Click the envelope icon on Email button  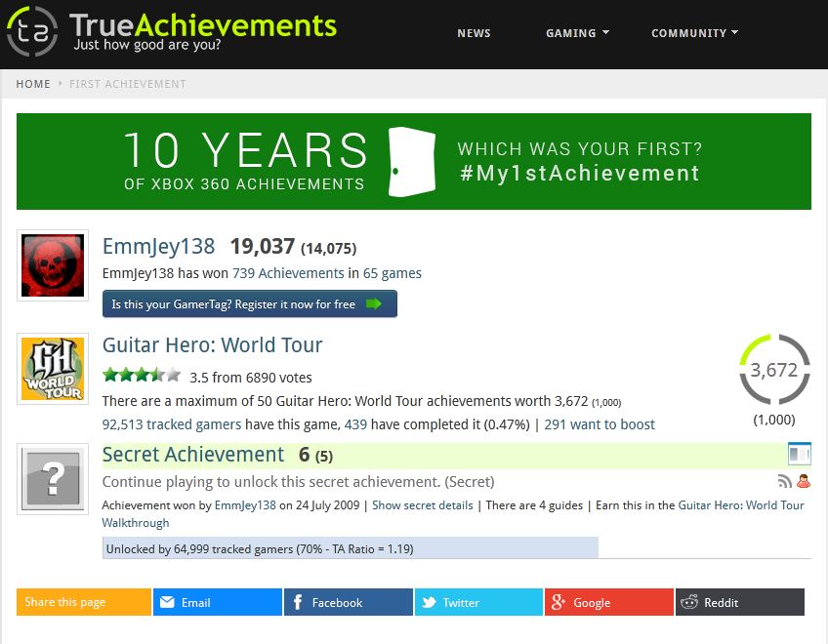point(167,602)
